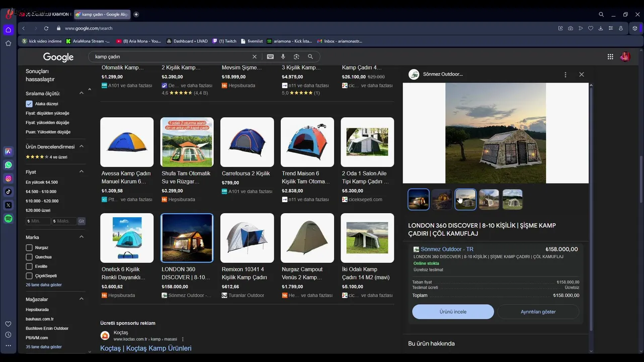Click the magnifier search button
Image resolution: width=644 pixels, height=362 pixels.
pyautogui.click(x=310, y=57)
